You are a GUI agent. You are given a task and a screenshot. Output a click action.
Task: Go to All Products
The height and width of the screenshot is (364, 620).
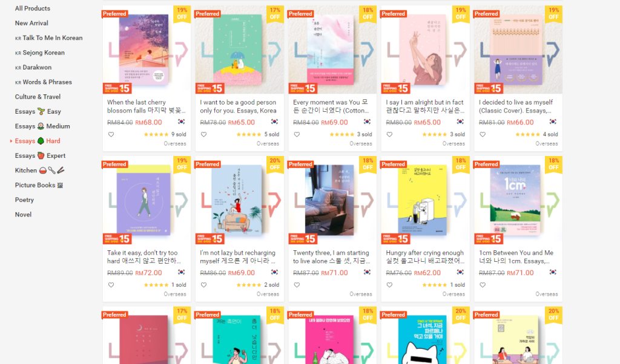click(x=33, y=8)
